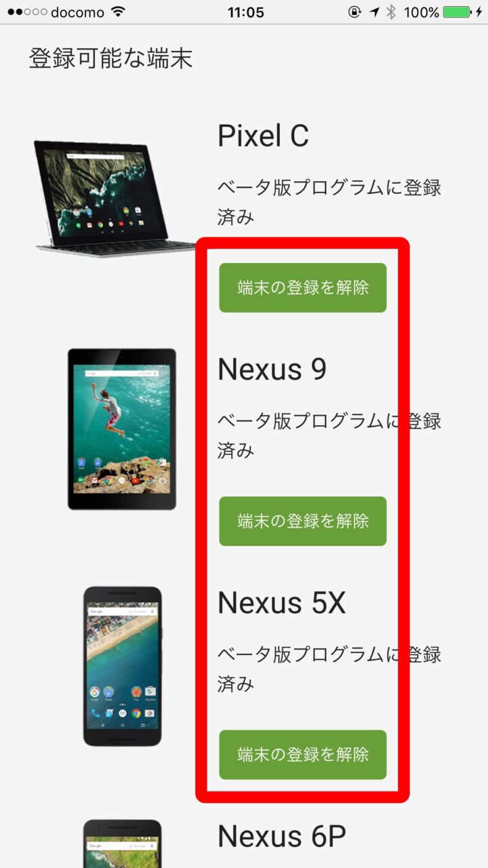Tap the Pixel C device title
This screenshot has height=868, width=488.
pos(263,136)
